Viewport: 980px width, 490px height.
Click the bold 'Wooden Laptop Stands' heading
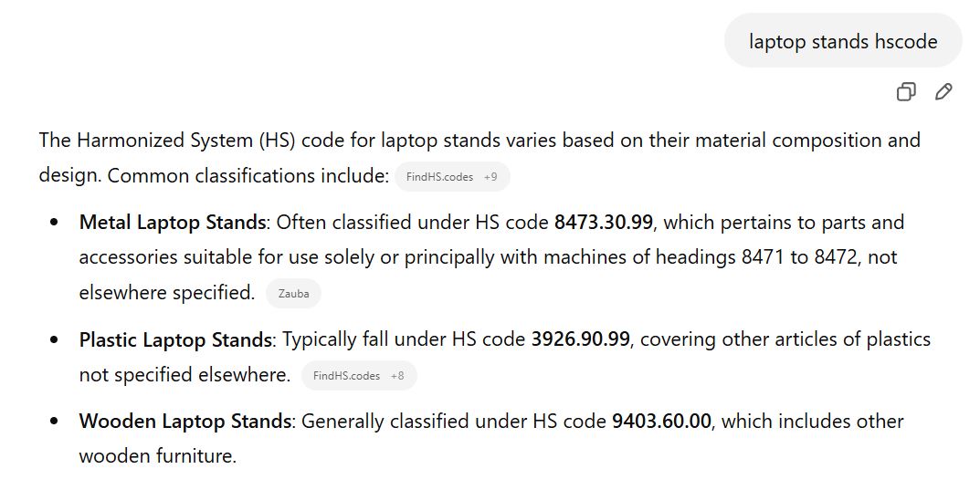(185, 421)
